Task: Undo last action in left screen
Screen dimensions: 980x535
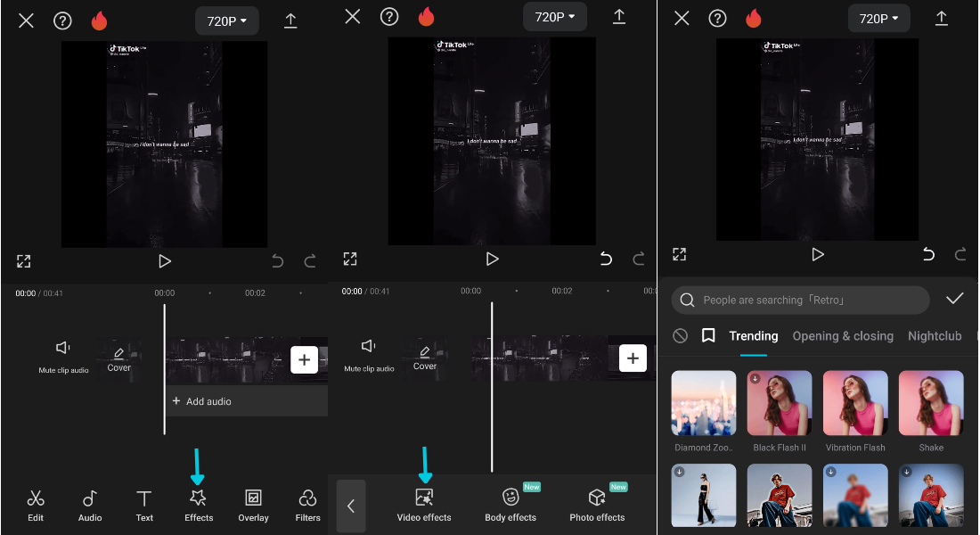Action: pos(277,261)
